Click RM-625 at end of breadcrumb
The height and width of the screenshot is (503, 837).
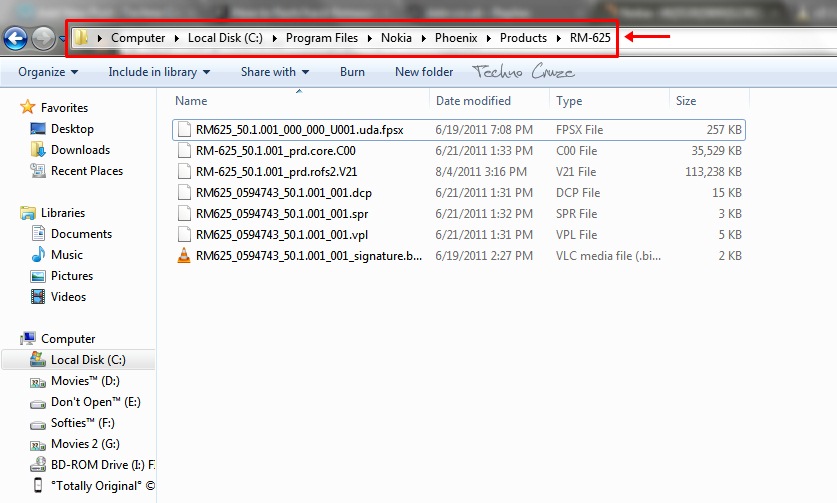[x=590, y=38]
